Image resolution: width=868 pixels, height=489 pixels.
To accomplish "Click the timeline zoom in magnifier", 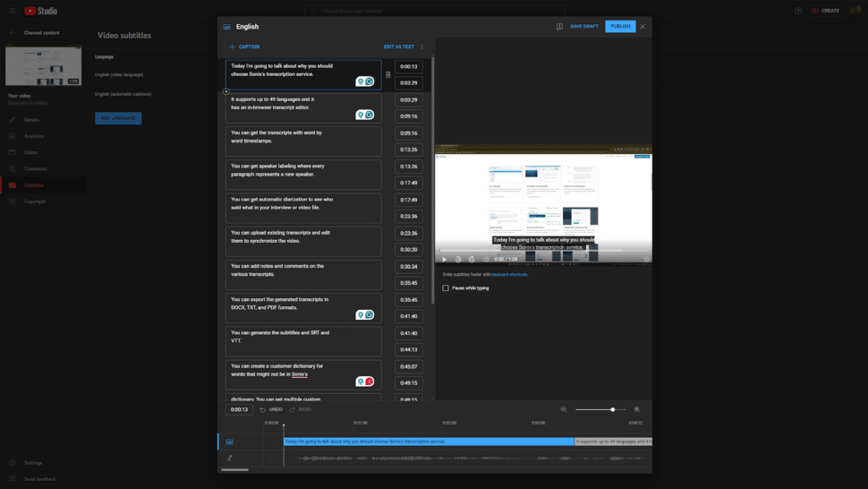I will (x=637, y=409).
